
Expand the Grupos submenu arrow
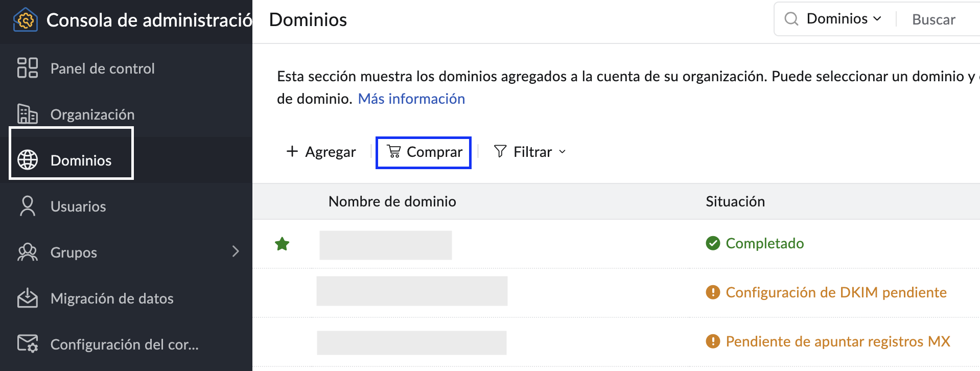236,251
